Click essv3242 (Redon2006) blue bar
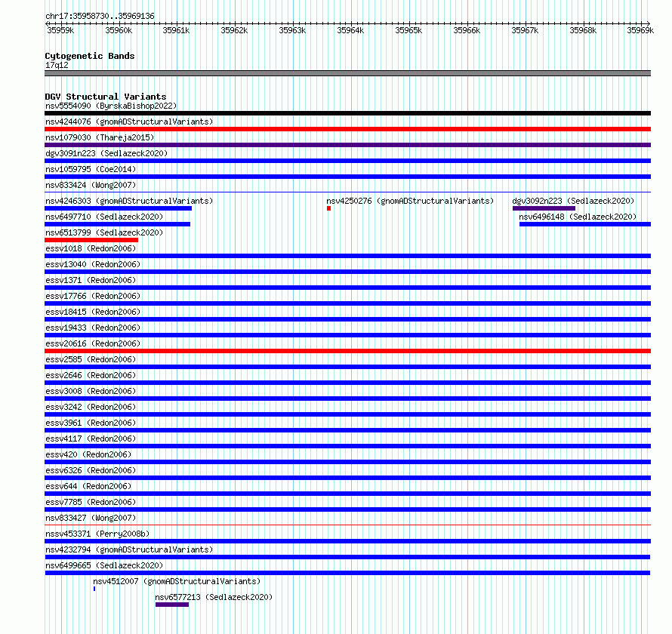 point(347,414)
